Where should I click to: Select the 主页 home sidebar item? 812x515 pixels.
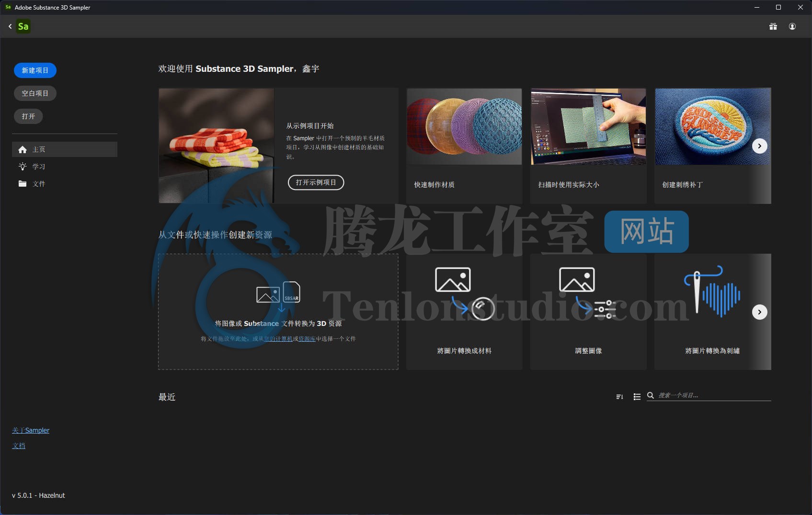click(65, 149)
